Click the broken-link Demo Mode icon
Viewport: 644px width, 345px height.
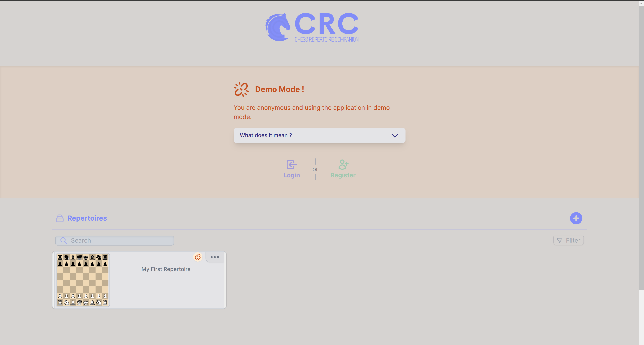tap(241, 89)
